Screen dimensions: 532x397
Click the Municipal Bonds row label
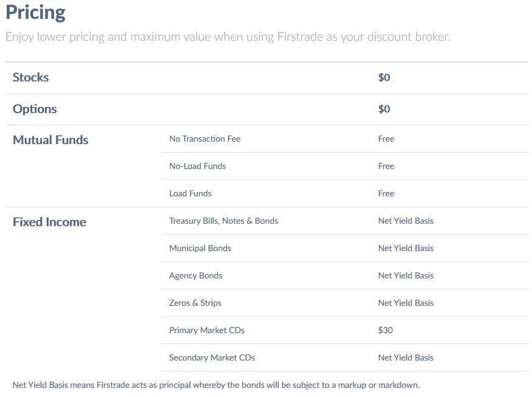(200, 248)
